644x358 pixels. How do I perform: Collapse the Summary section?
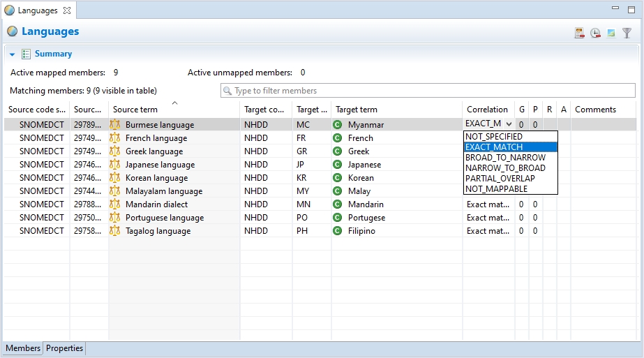(13, 54)
